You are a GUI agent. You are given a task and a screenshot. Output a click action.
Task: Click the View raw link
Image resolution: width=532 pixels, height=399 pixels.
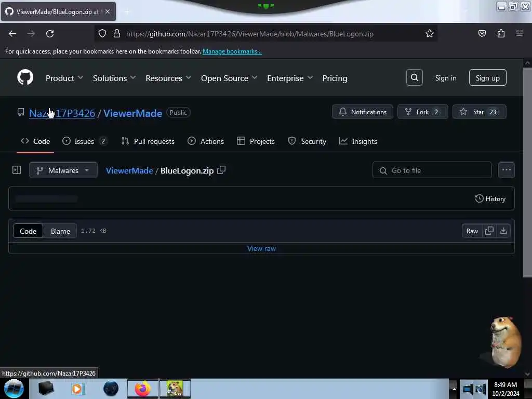(x=261, y=248)
